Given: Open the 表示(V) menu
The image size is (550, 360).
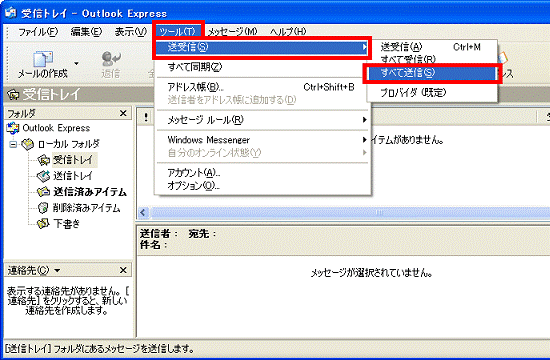Looking at the screenshot, I should tap(130, 32).
